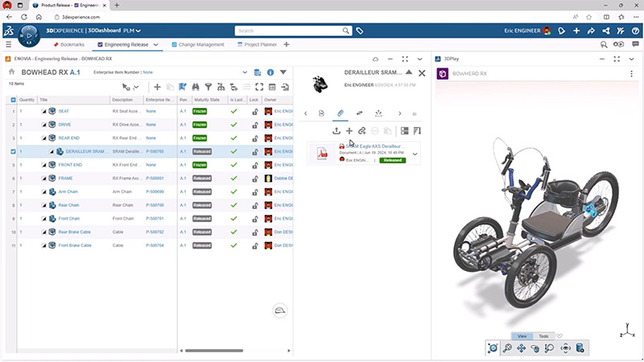644x362 pixels.
Task: Open the Engineering Release tab dropdown arrow
Action: click(x=156, y=44)
